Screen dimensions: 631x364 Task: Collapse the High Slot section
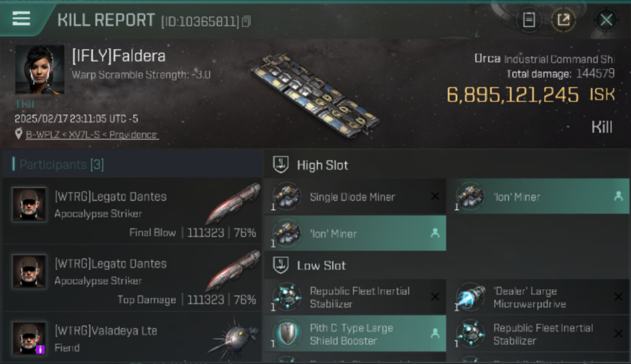pos(447,165)
